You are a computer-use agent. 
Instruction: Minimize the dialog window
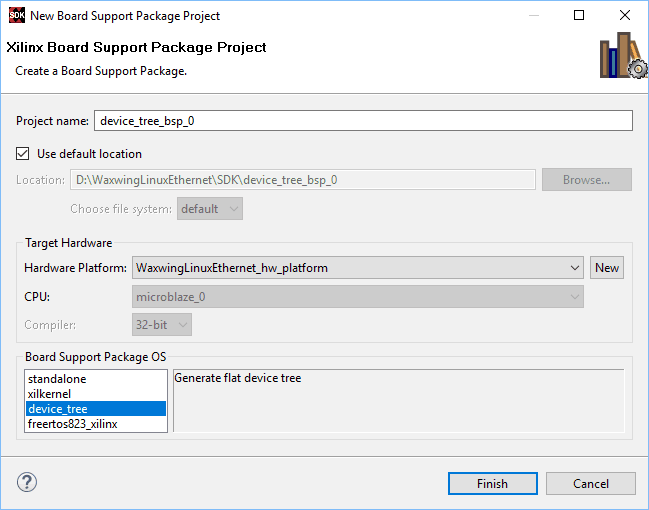[533, 15]
